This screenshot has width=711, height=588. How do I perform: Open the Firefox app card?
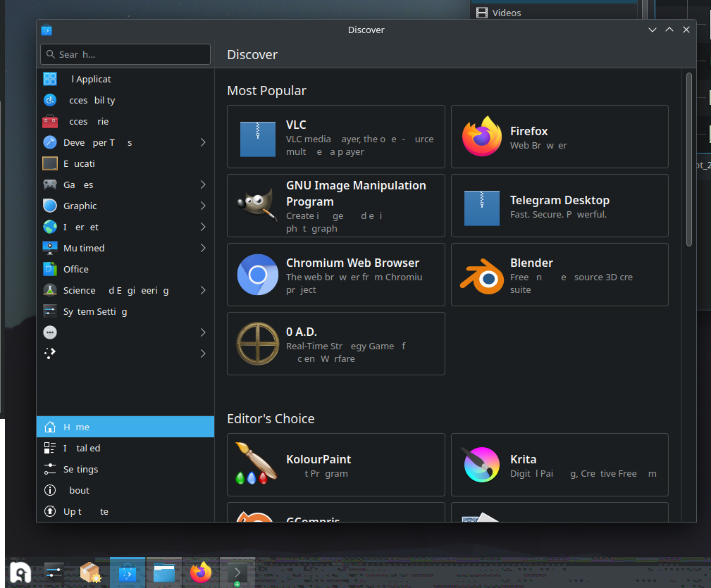coord(559,137)
